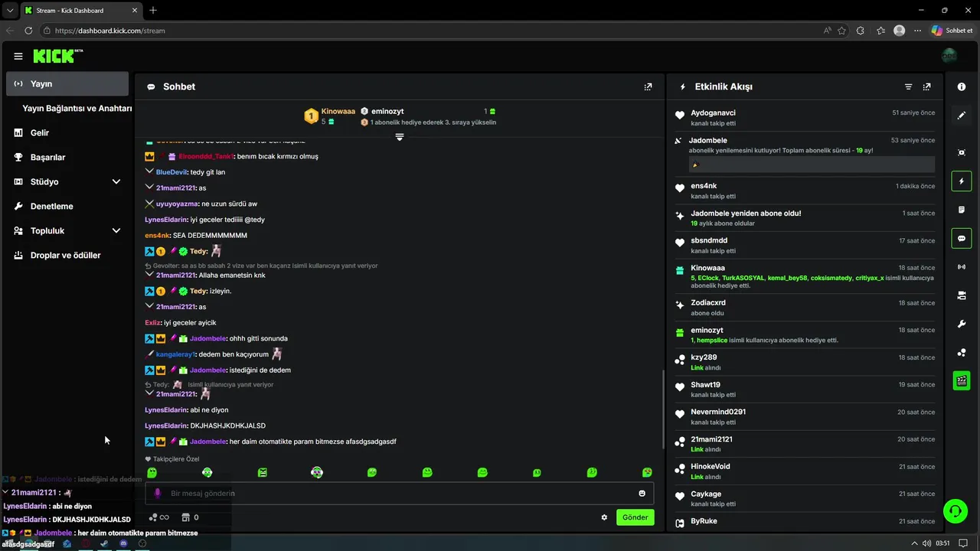Click the chat vertical scrollbar
Screen dimensions: 980x551
coord(663,409)
